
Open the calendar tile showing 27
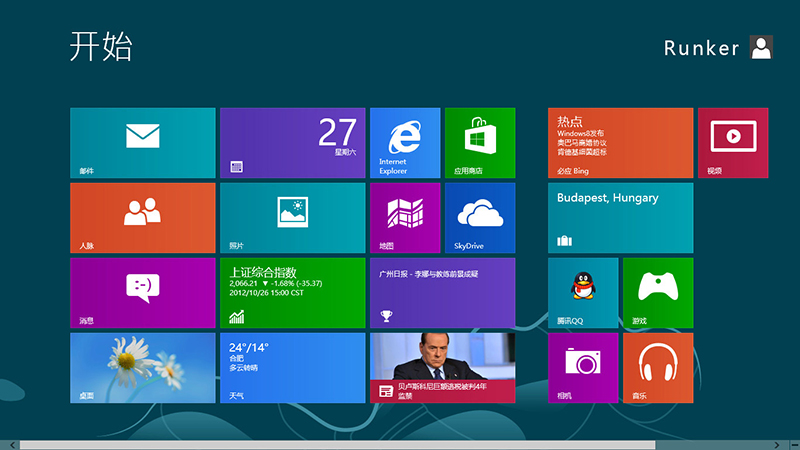[292, 143]
